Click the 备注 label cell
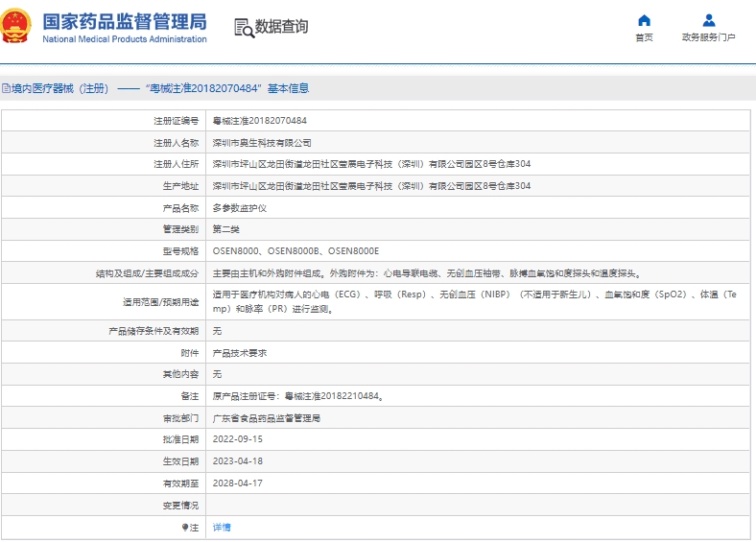 pos(104,396)
